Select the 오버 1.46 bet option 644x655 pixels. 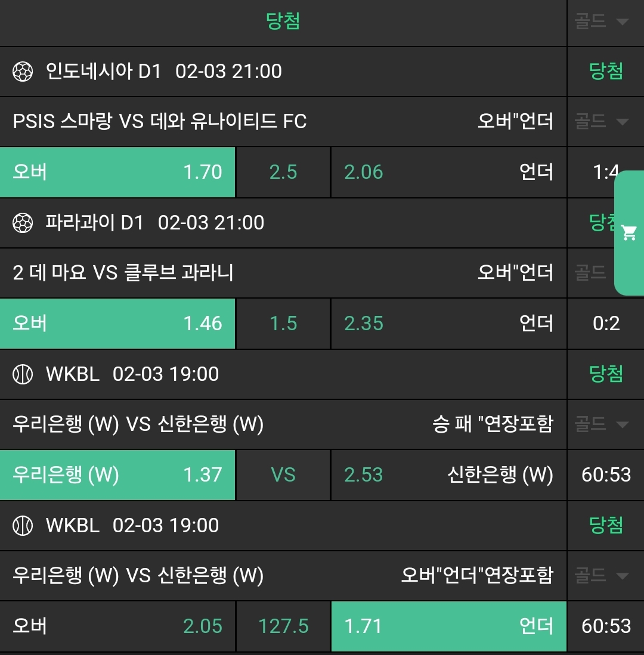tap(117, 324)
